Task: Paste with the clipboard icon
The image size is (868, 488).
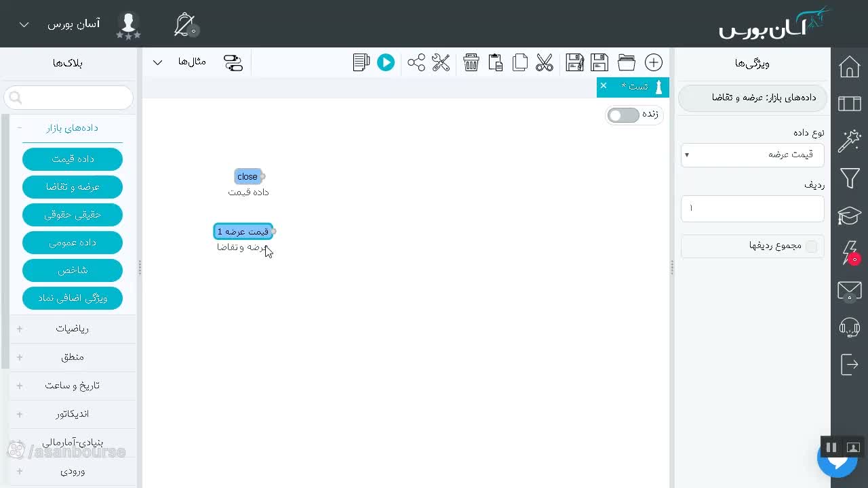Action: 496,62
